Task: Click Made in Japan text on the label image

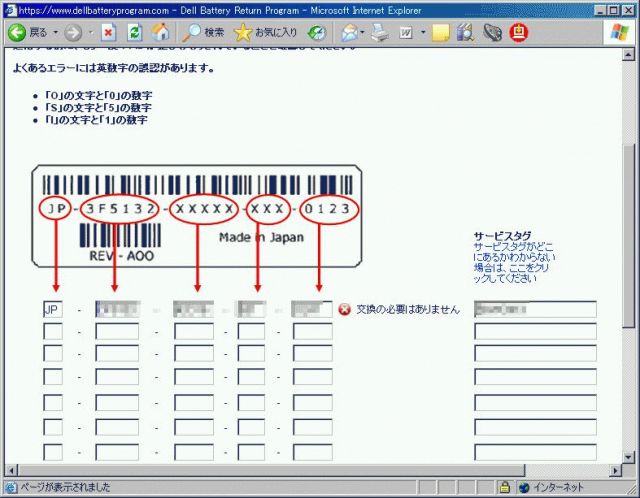Action: pos(261,237)
